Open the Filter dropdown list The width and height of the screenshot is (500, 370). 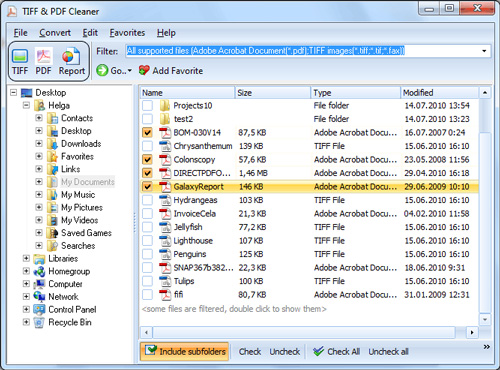(484, 51)
